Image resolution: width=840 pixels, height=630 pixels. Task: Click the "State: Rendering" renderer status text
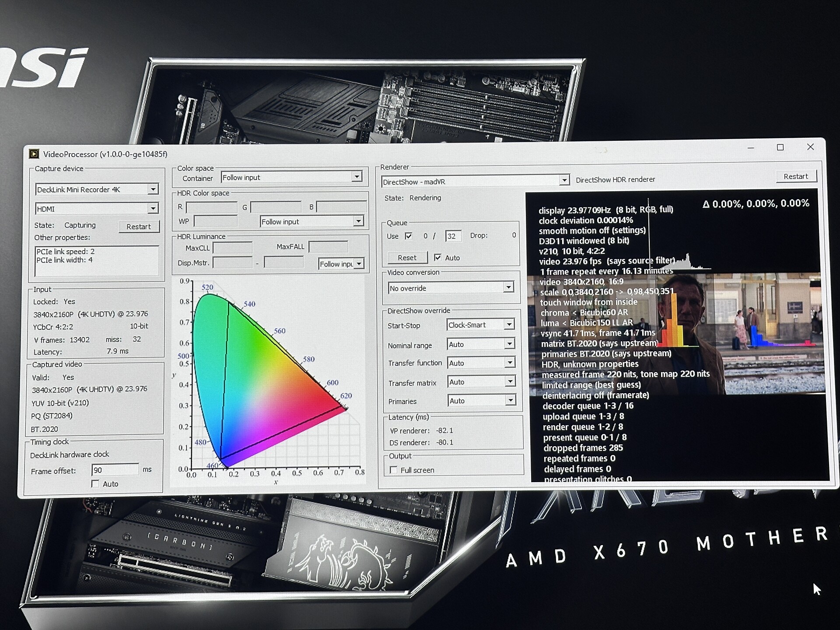[x=413, y=198]
